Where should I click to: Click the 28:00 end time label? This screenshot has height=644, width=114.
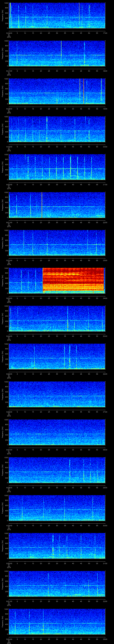pos(105,450)
